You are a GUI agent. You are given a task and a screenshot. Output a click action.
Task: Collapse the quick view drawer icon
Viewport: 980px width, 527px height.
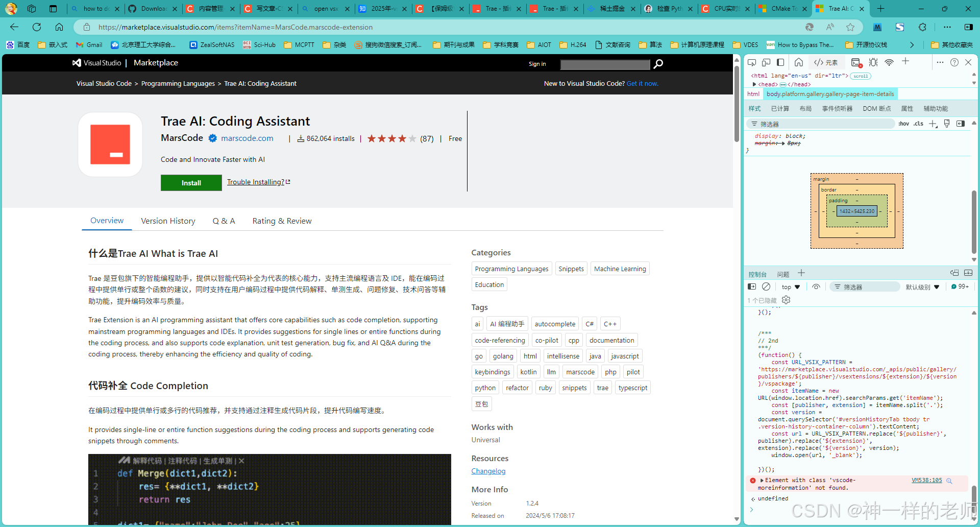tap(968, 273)
